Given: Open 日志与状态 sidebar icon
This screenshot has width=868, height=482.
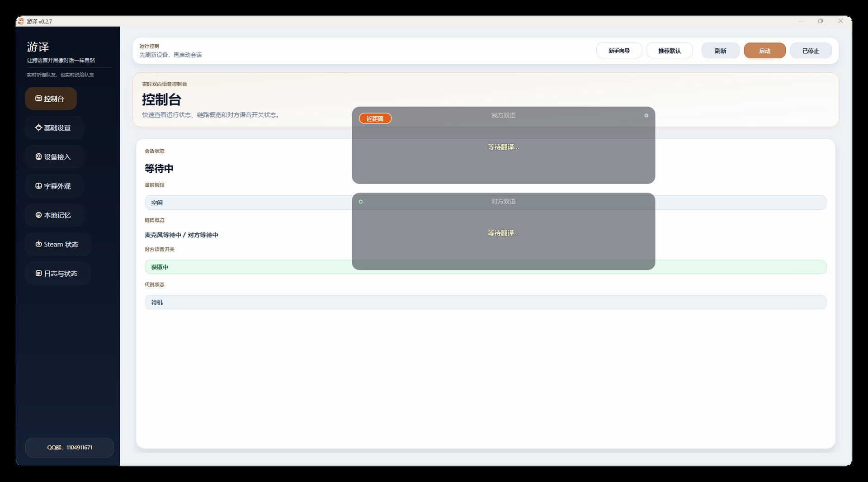Looking at the screenshot, I should coord(38,274).
